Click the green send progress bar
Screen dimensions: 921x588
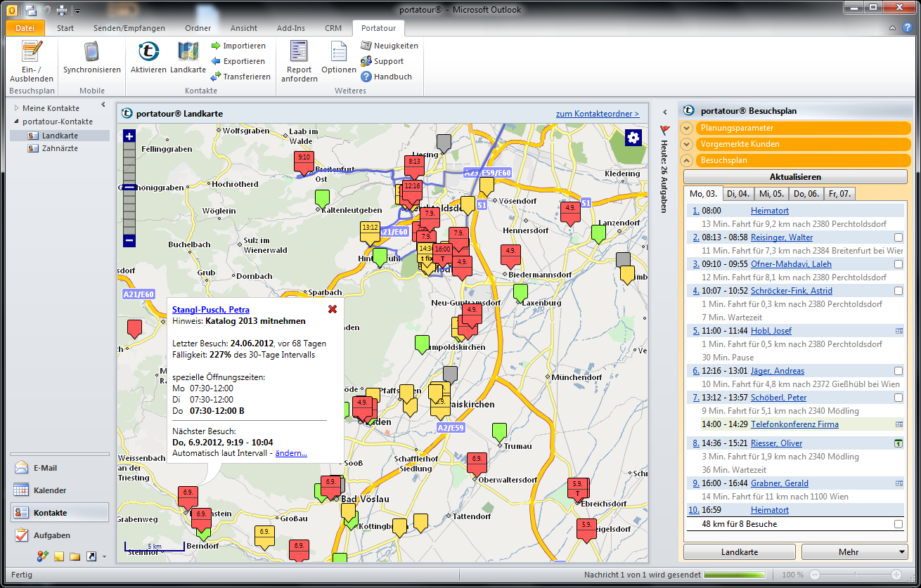[735, 575]
